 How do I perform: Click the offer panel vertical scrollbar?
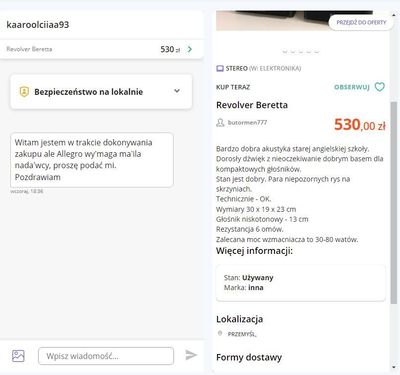pyautogui.click(x=394, y=202)
